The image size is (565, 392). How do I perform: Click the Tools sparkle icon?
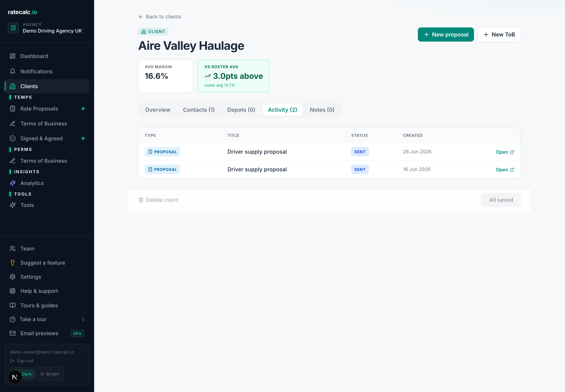[13, 205]
